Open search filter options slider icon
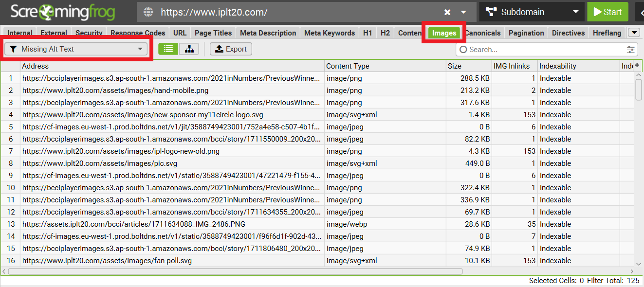This screenshot has width=644, height=287. pos(631,50)
